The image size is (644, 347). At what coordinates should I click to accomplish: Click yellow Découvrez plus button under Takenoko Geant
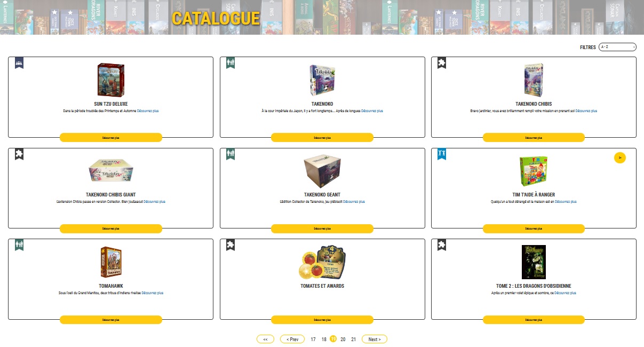click(x=322, y=228)
